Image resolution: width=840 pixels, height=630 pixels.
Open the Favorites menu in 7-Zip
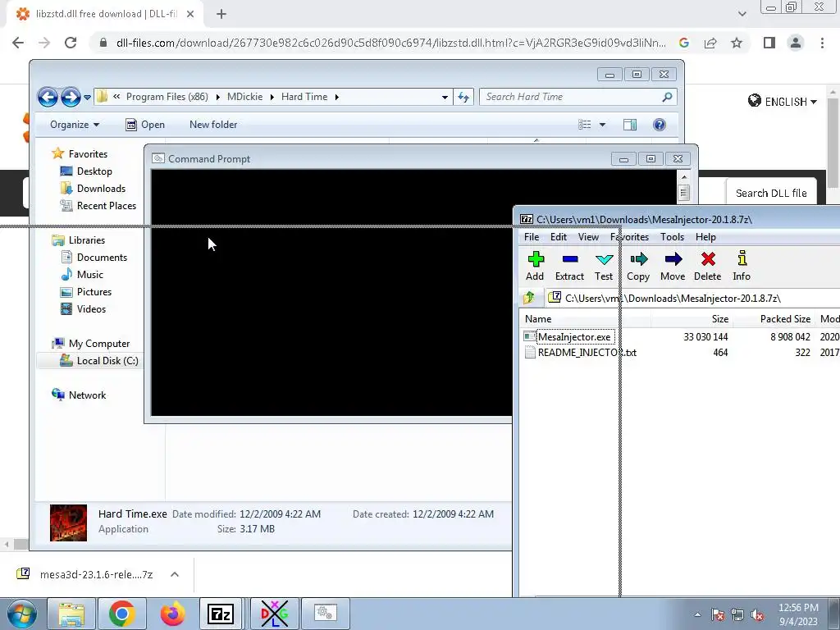629,237
